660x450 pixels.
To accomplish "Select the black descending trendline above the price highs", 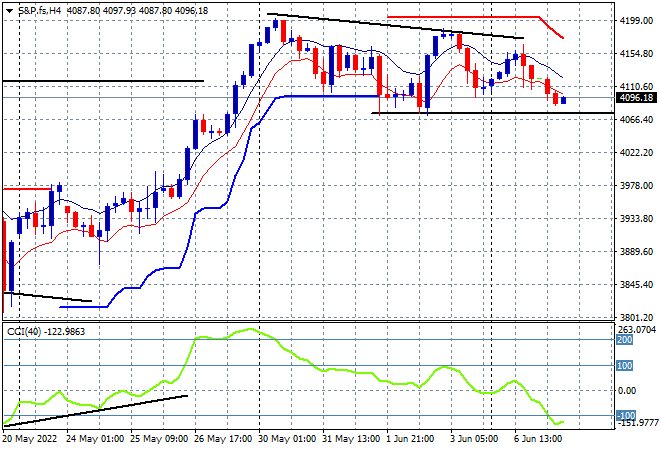I will point(396,26).
